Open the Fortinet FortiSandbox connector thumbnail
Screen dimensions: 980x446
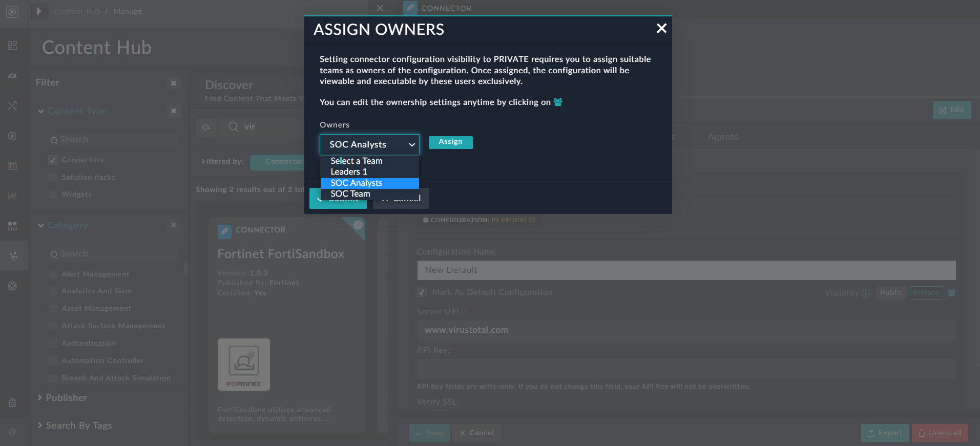tap(244, 365)
